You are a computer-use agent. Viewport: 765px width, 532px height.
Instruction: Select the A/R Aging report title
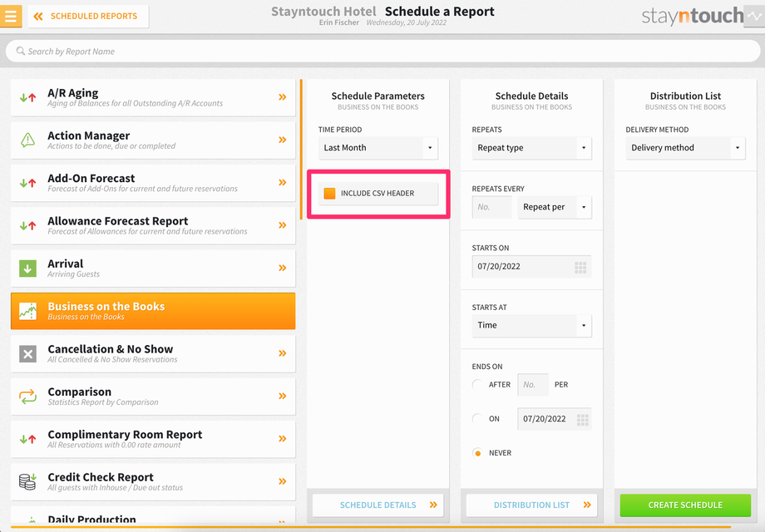pos(72,92)
